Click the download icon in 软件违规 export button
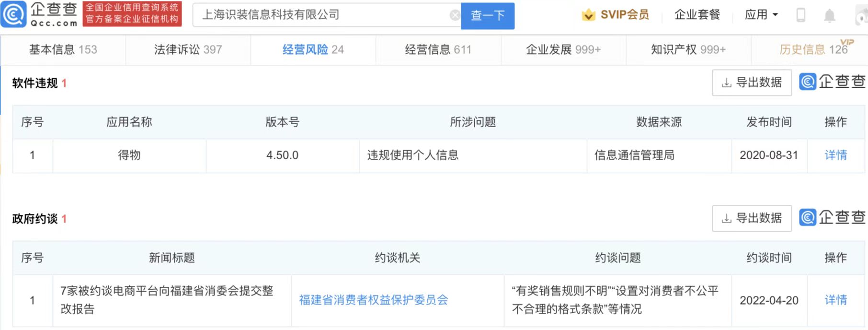868x330 pixels. 726,83
